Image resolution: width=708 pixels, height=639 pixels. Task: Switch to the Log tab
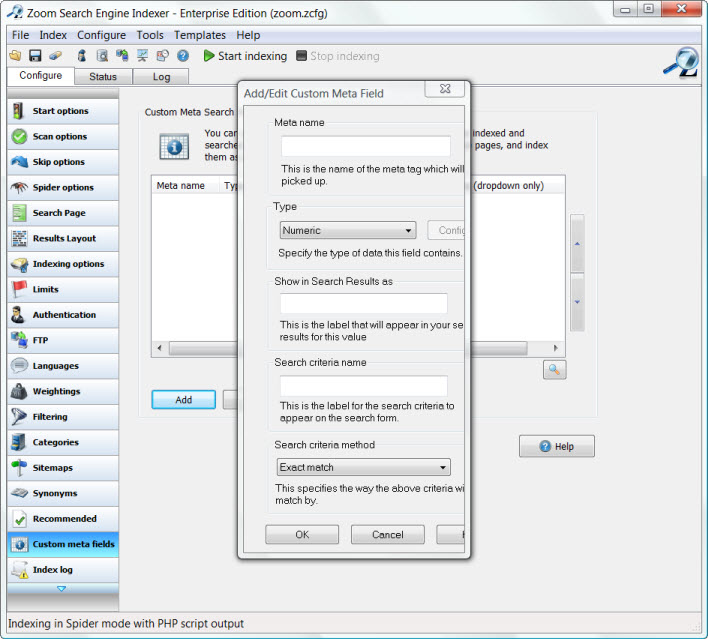(x=161, y=77)
